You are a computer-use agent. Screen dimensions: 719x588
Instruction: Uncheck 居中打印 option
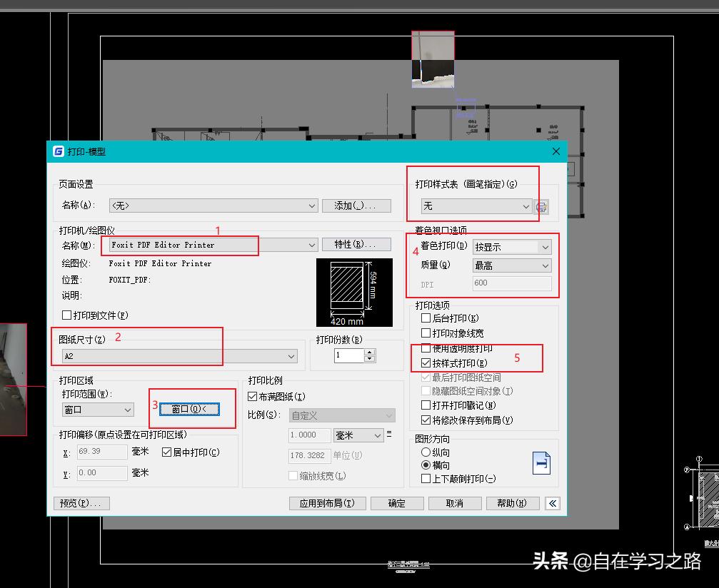[x=166, y=452]
